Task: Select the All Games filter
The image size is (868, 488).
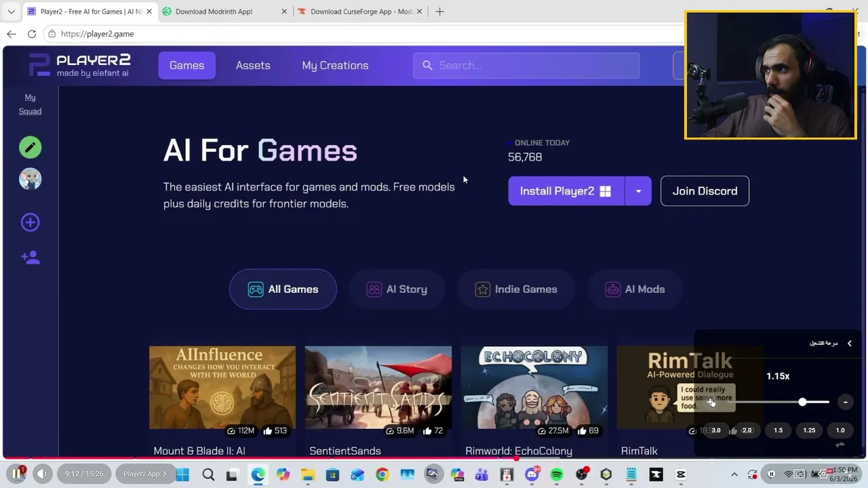Action: click(x=283, y=289)
